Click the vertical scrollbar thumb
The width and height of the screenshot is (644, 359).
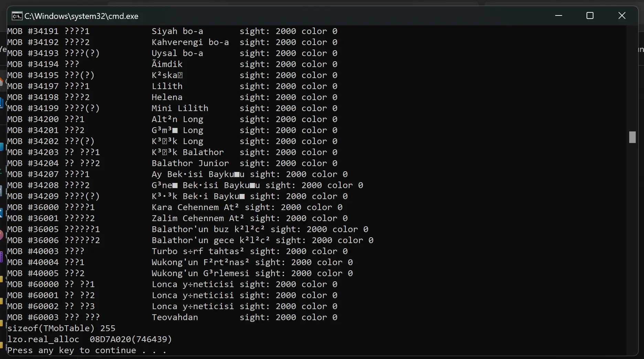(632, 137)
